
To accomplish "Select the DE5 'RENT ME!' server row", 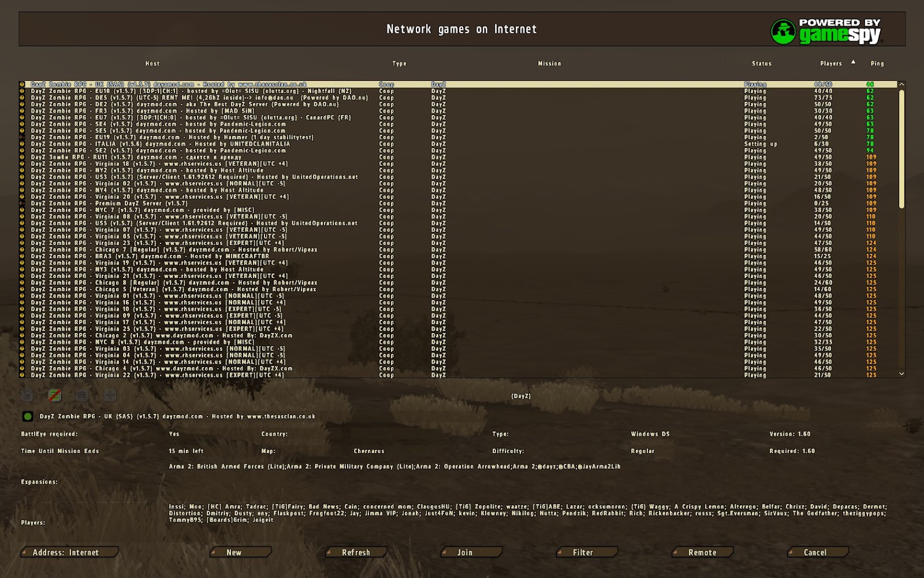I will click(458, 98).
